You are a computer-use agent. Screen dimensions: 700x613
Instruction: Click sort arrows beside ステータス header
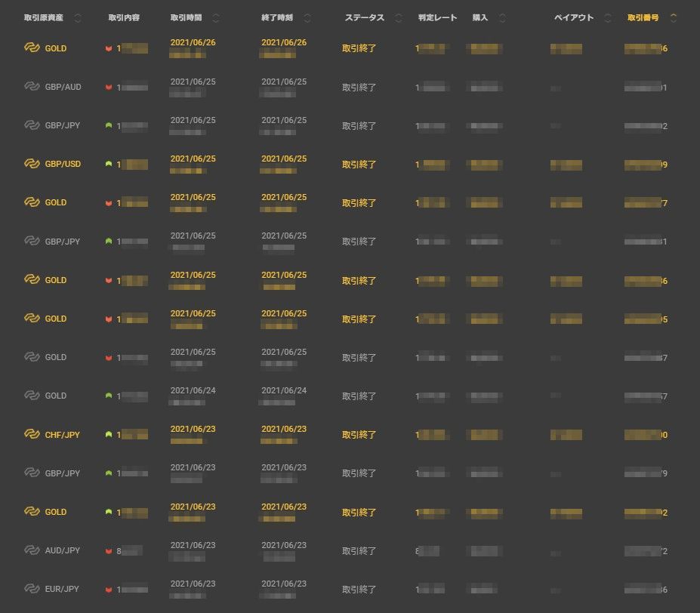399,18
